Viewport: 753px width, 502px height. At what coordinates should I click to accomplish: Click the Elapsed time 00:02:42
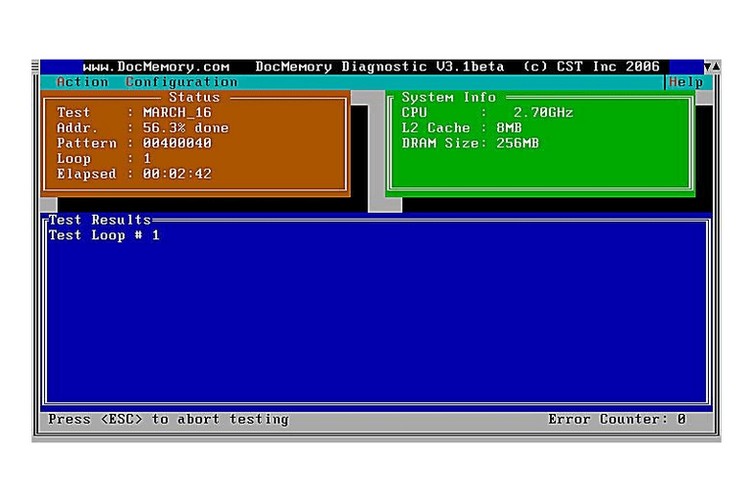click(x=177, y=174)
